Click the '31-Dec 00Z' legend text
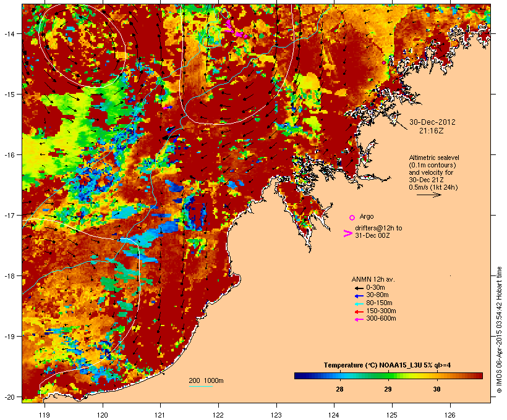Screen dimensions: 507x420 (372, 235)
